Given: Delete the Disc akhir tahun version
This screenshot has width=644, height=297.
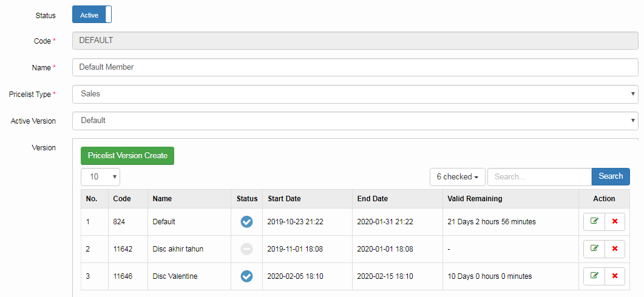Looking at the screenshot, I should [614, 249].
